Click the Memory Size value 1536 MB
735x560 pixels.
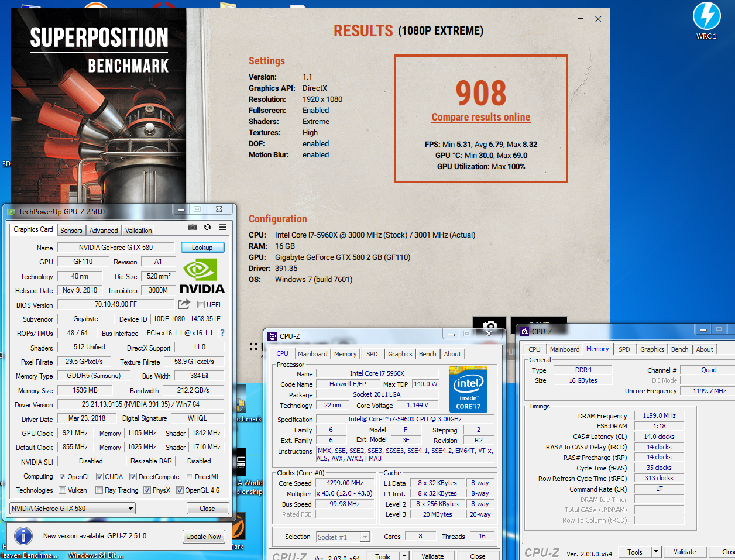coord(85,390)
